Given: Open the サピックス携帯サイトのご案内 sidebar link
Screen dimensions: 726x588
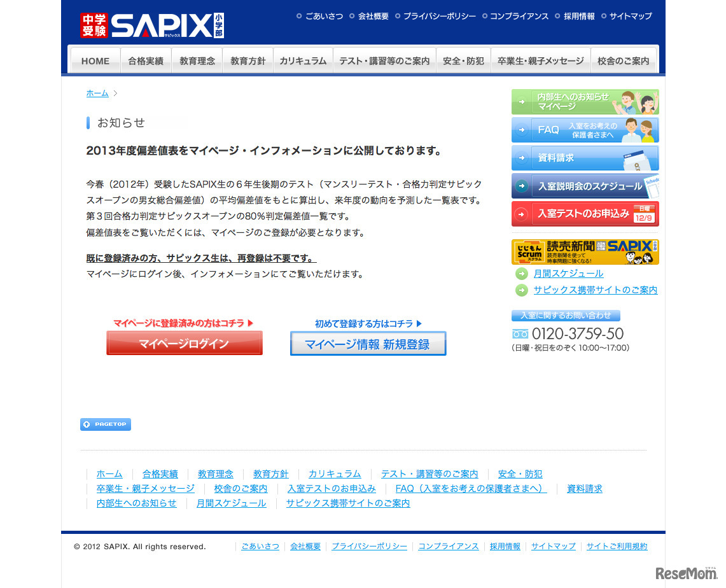Looking at the screenshot, I should point(596,290).
